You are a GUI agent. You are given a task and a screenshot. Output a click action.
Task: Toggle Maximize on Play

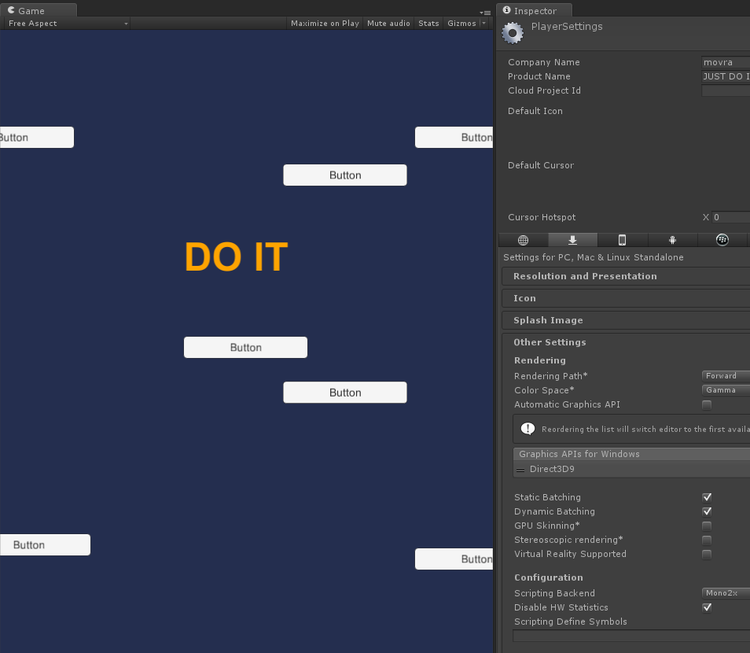coord(325,23)
